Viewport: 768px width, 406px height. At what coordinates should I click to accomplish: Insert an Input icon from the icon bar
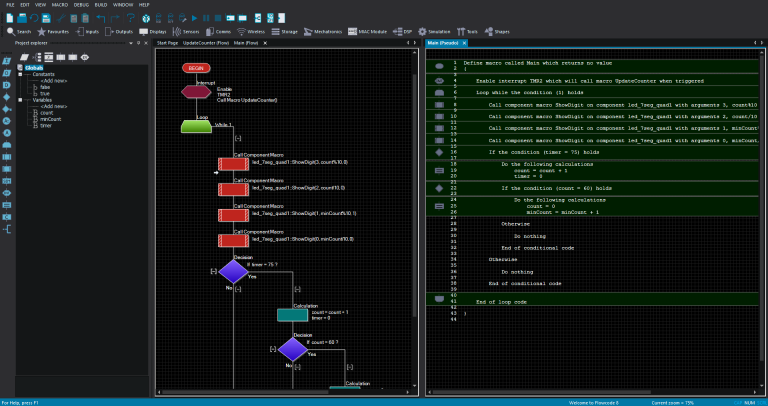click(7, 61)
